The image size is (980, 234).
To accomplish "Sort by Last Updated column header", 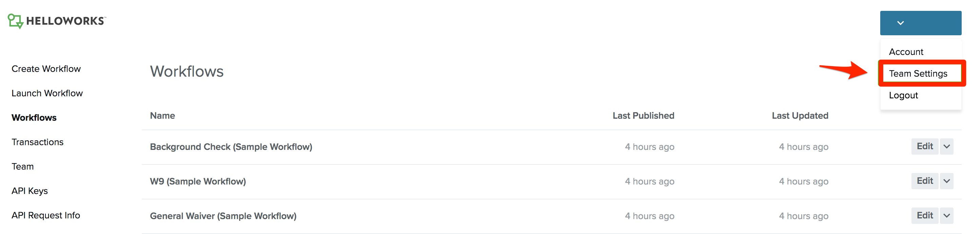I will [x=800, y=116].
